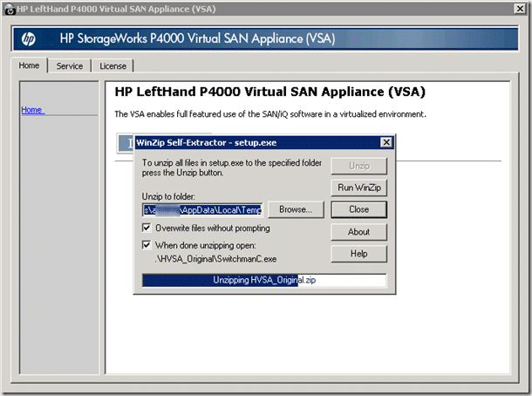Open the Service tab
Image resolution: width=532 pixels, height=396 pixels.
point(70,65)
